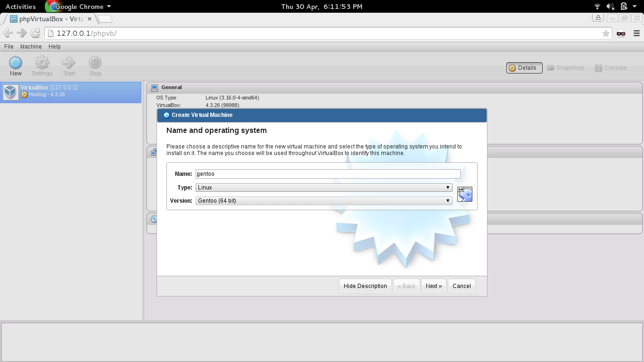Click the Hide Description button

coord(365,286)
